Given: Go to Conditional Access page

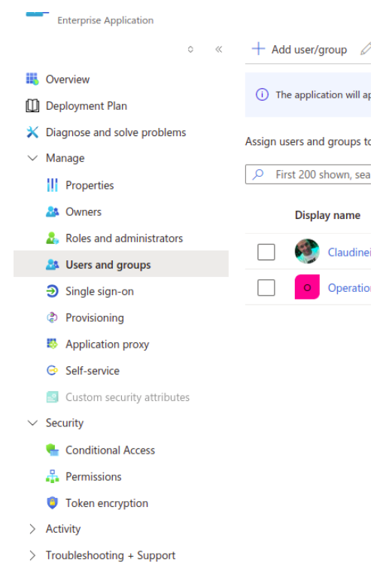Looking at the screenshot, I should click(x=110, y=451).
